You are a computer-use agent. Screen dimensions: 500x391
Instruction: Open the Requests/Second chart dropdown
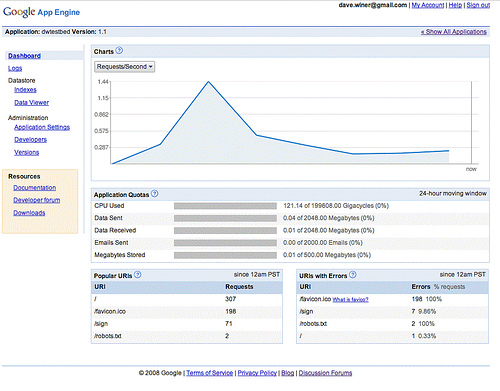125,67
